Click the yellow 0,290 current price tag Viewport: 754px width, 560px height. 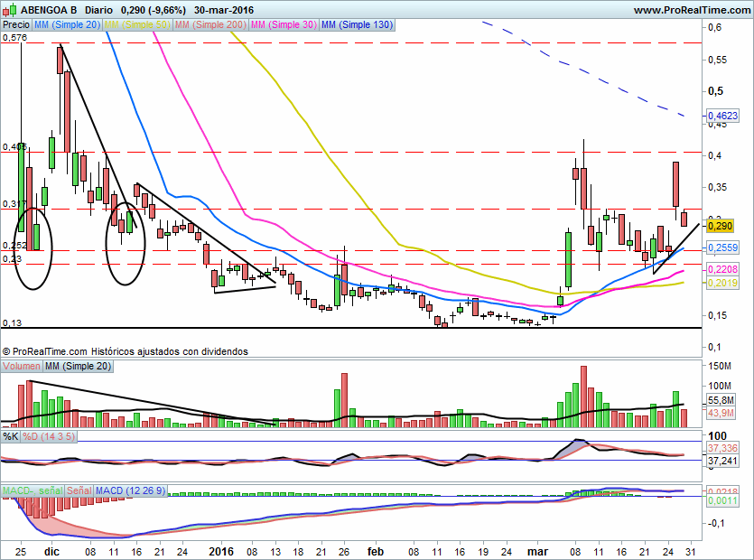tap(720, 226)
